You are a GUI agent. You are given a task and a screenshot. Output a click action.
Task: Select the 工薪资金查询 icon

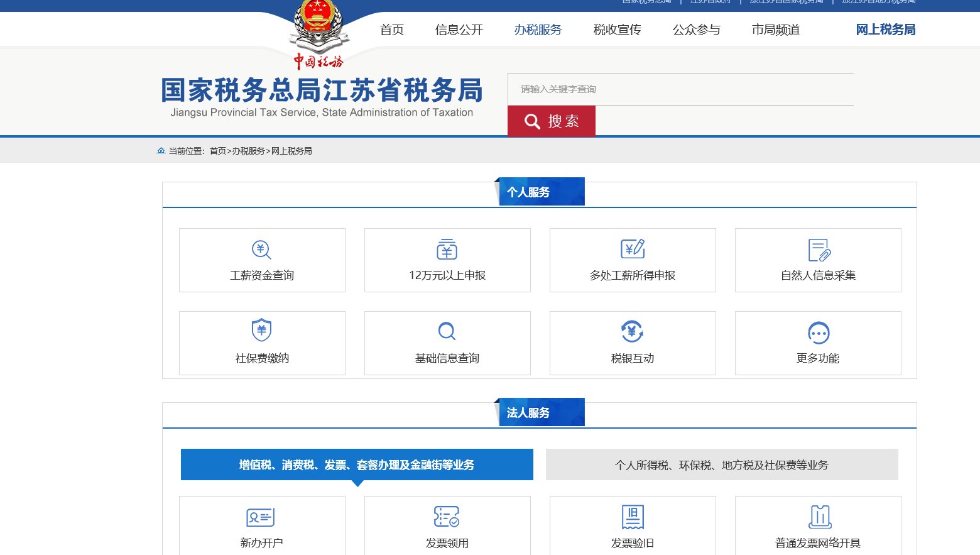click(261, 250)
